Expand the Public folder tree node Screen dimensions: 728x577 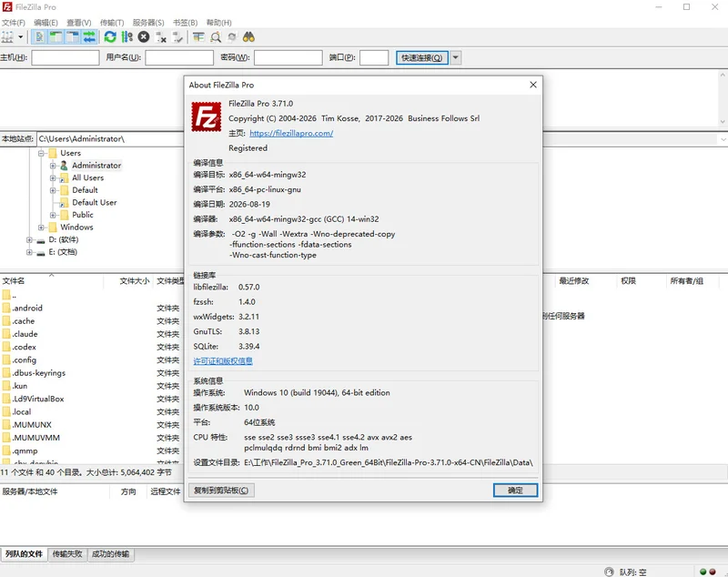pyautogui.click(x=53, y=215)
